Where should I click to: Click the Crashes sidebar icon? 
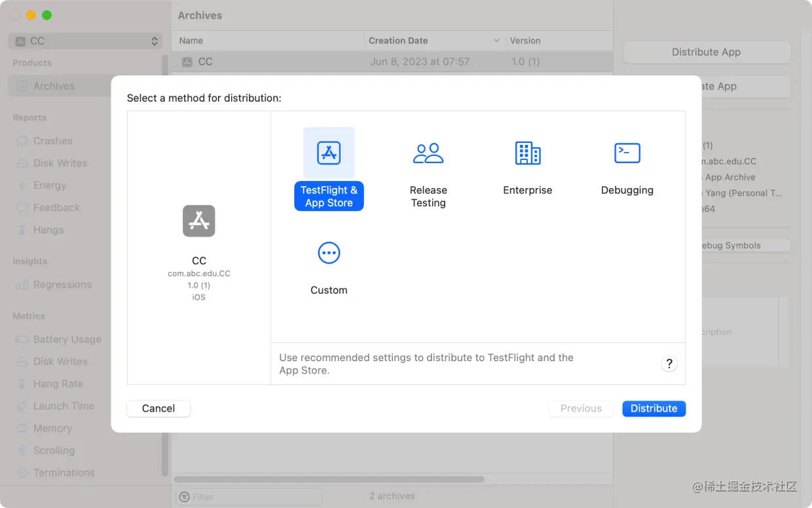22,141
